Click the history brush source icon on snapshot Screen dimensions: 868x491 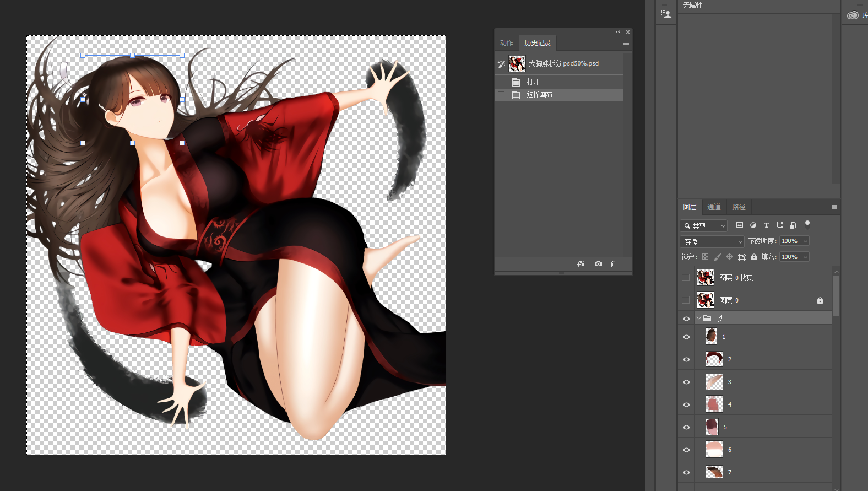pyautogui.click(x=501, y=63)
